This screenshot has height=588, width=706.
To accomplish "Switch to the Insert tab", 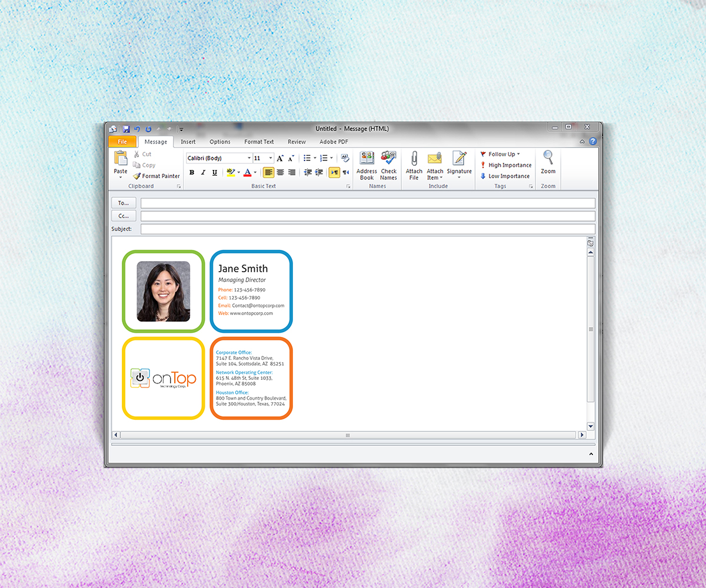I will coord(188,142).
